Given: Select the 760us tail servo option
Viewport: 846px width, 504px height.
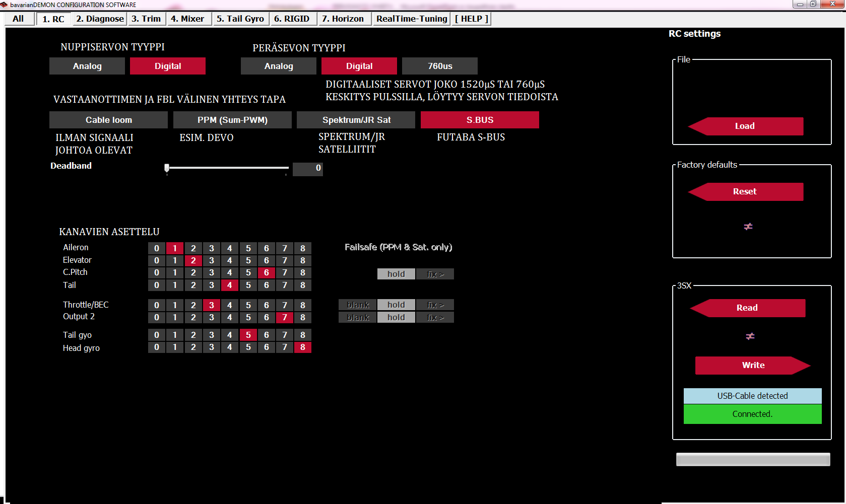Looking at the screenshot, I should 440,66.
